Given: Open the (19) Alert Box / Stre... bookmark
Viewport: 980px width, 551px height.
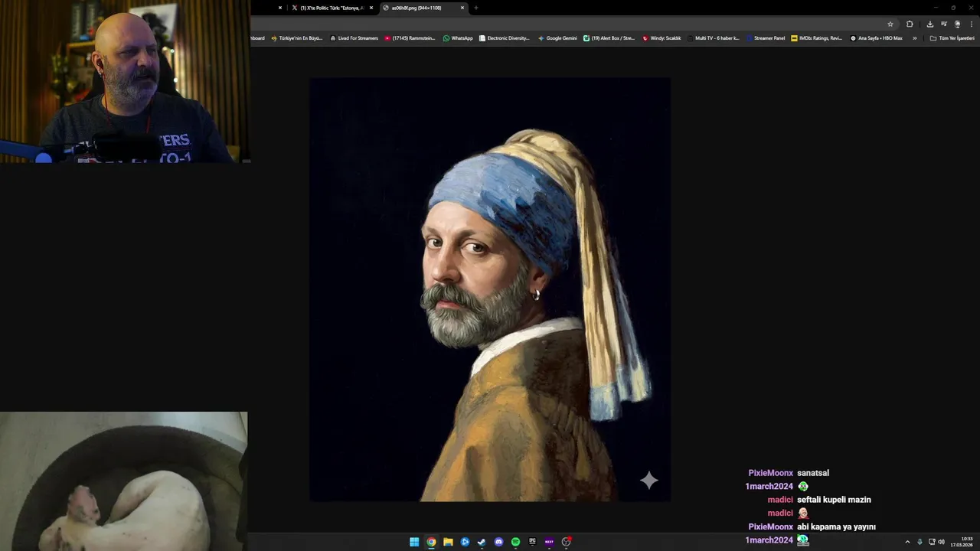Looking at the screenshot, I should point(609,38).
